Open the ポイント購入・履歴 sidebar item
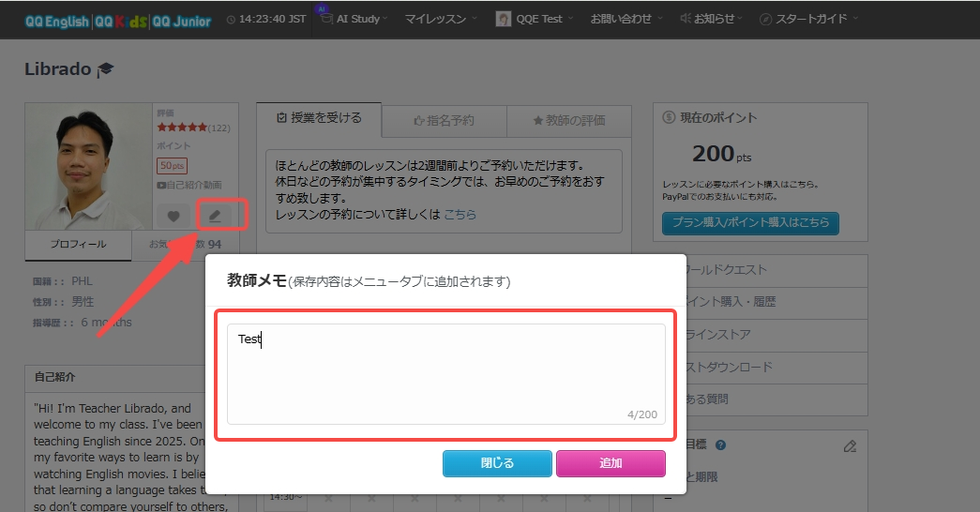The height and width of the screenshot is (512, 980). click(x=761, y=302)
